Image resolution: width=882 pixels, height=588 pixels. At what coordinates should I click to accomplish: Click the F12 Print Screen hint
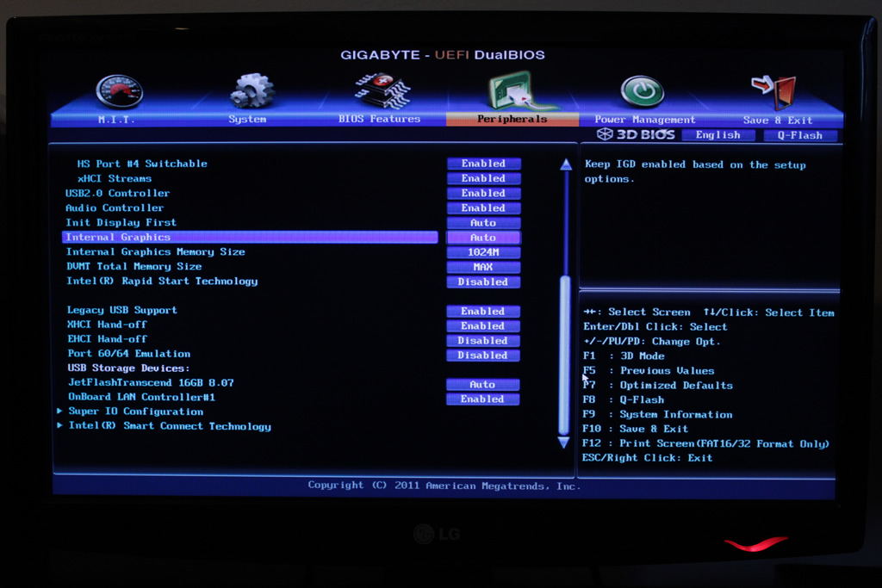click(706, 443)
